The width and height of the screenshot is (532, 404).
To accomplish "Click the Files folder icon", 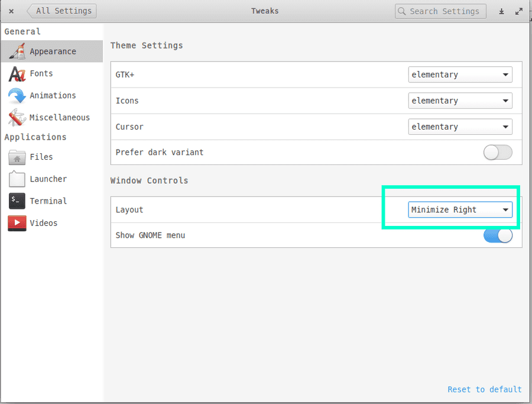I will pos(17,157).
